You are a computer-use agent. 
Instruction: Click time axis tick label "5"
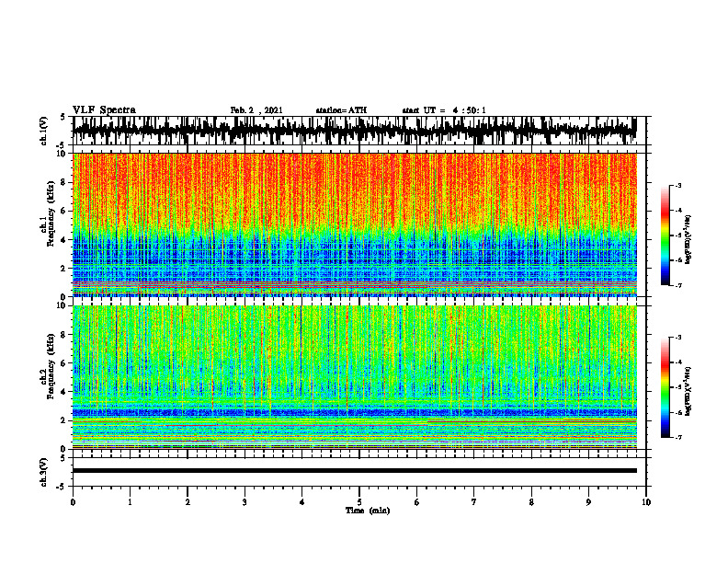tap(359, 502)
